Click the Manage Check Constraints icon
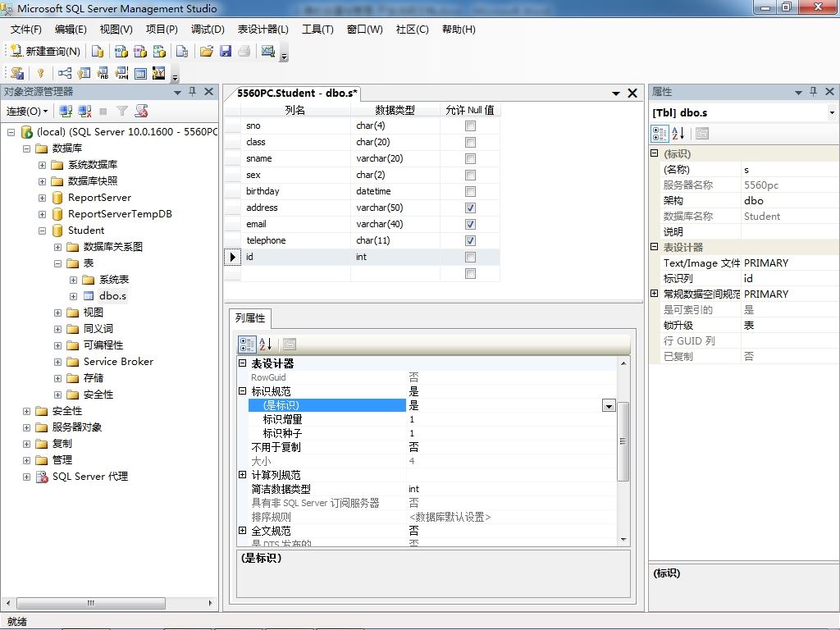Viewport: 840px width, 630px height. click(140, 73)
